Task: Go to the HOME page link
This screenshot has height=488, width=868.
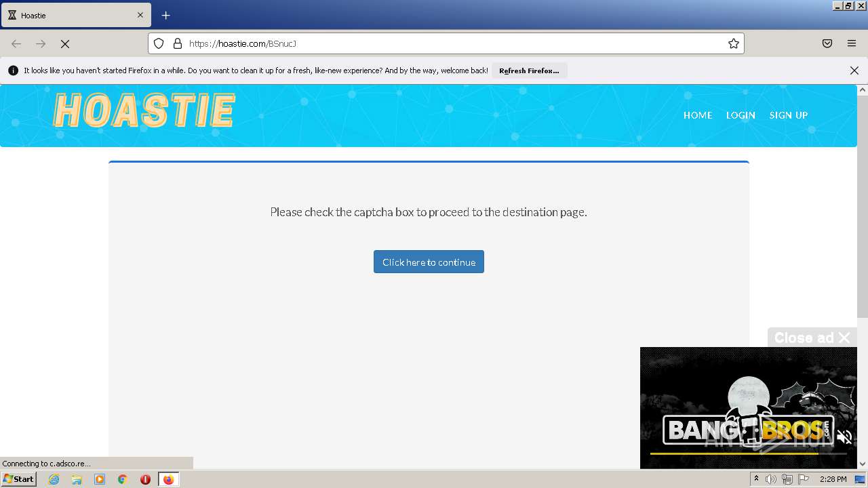Action: pos(698,115)
